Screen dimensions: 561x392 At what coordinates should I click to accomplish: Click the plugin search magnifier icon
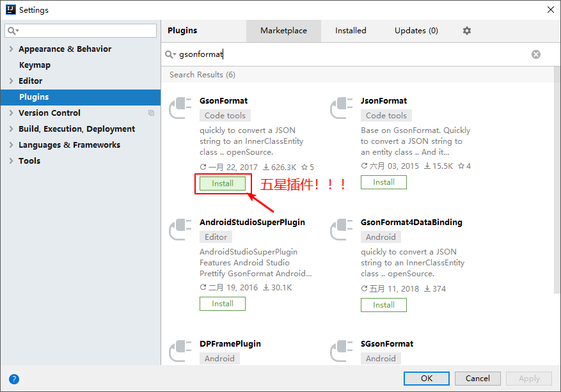170,54
